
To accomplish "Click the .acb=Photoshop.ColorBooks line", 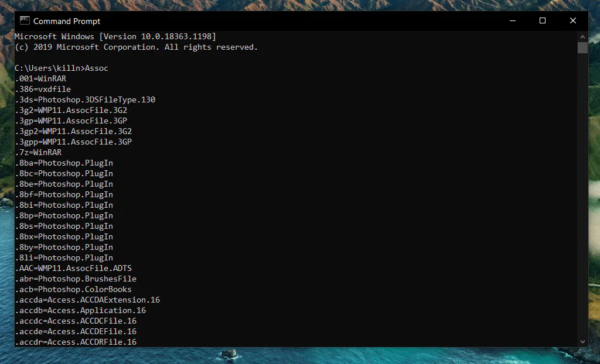I will point(73,290).
